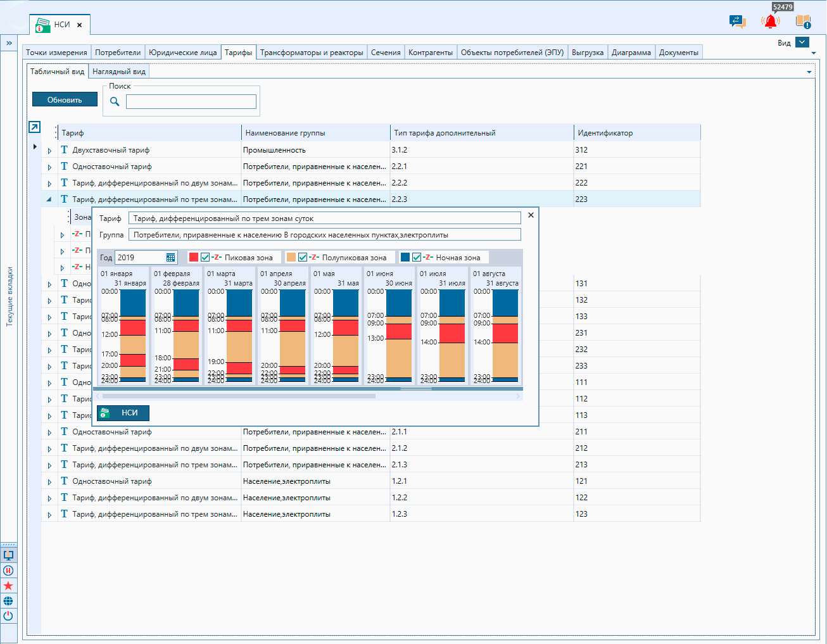The height and width of the screenshot is (644, 827).
Task: Disable the Ночная зона checkbox
Action: (x=417, y=258)
